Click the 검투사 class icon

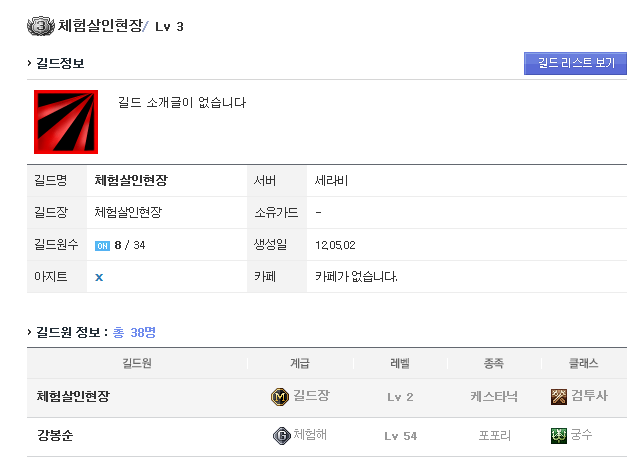tap(559, 397)
